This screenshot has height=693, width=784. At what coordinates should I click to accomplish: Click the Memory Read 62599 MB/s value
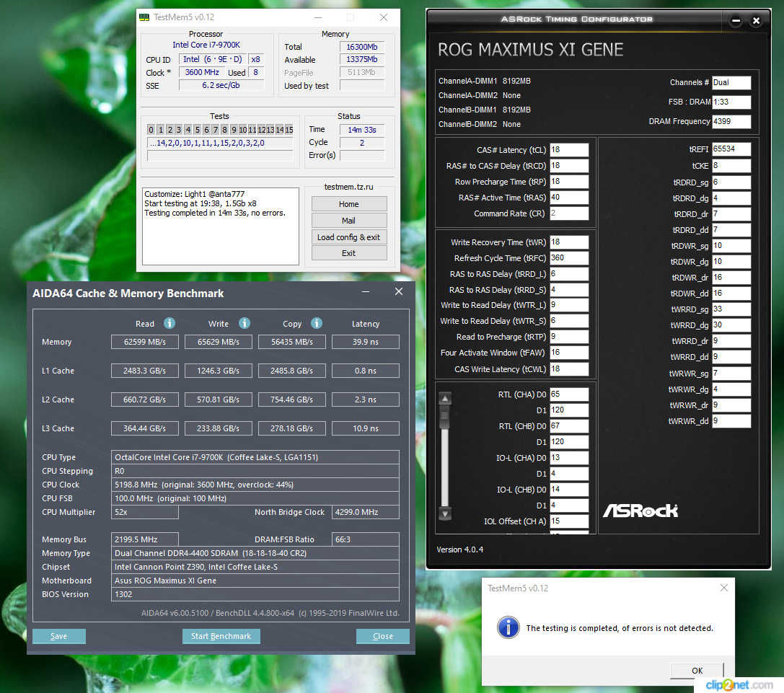click(144, 342)
